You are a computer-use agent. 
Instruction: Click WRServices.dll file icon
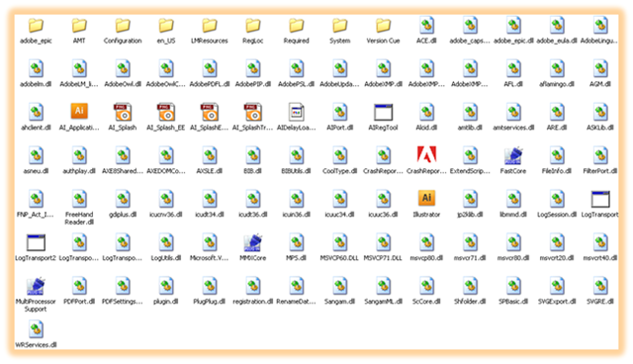36,329
